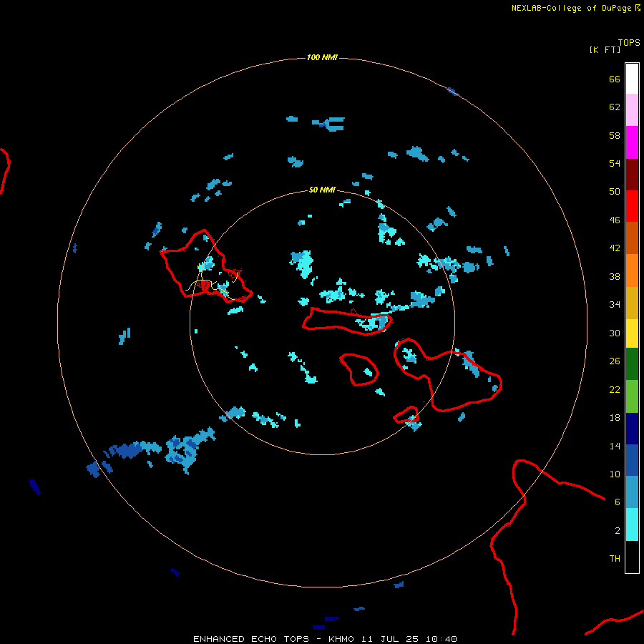644x644 pixels.
Task: Click the KHMO station identifier
Action: click(341, 639)
